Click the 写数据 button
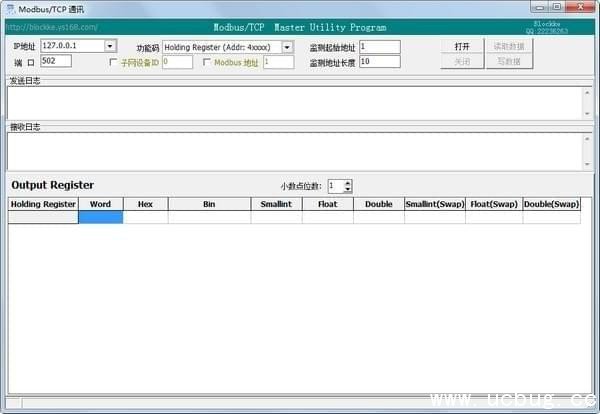The image size is (600, 414). point(509,62)
